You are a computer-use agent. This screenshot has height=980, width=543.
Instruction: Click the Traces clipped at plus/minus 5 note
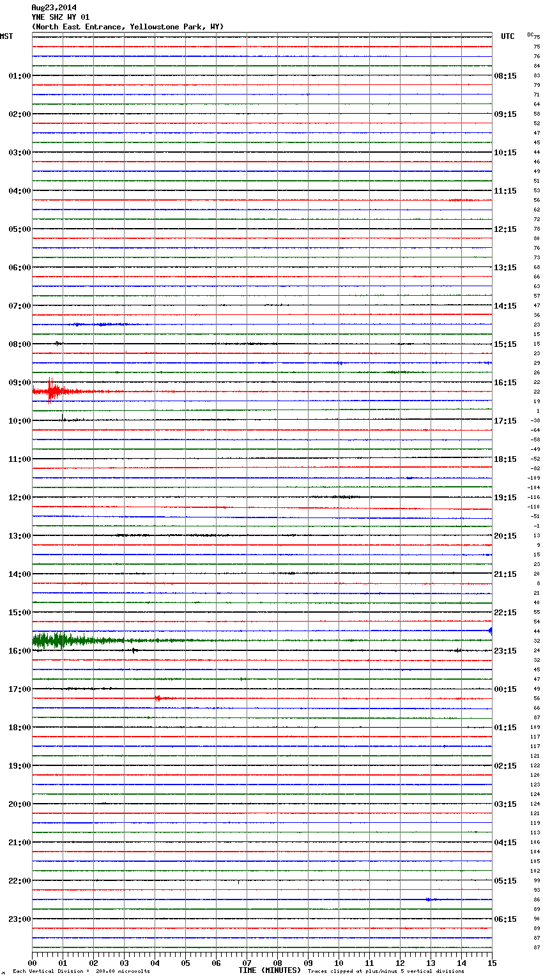386,972
